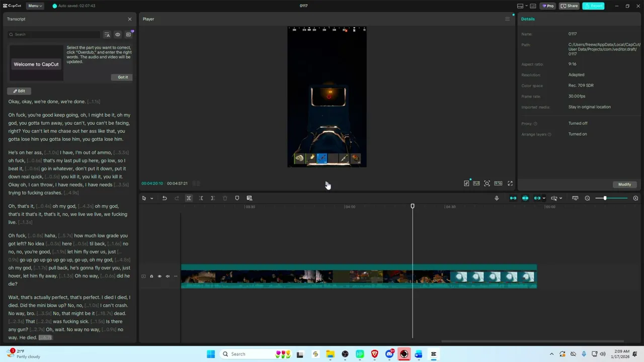
Task: Close the Transcript panel
Action: pyautogui.click(x=130, y=19)
